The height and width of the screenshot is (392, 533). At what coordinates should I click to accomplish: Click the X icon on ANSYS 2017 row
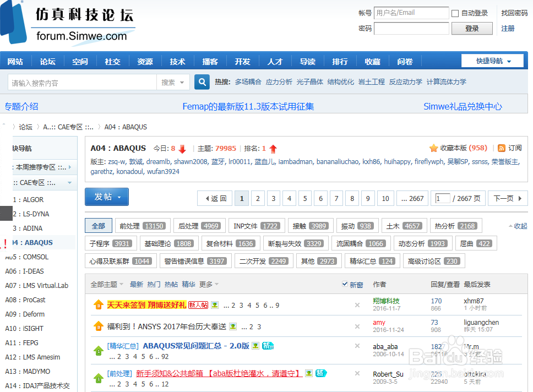[x=357, y=326]
